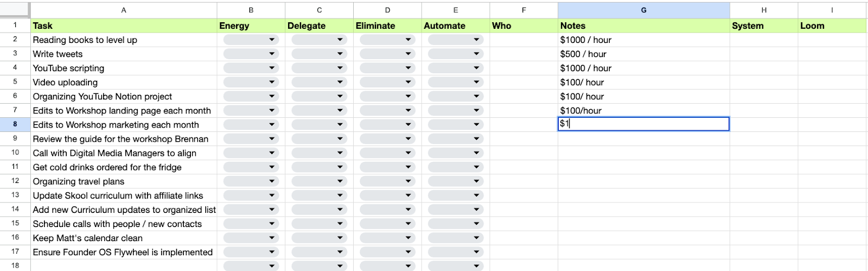Open Automate dropdown for Review the guide row
Image resolution: width=868 pixels, height=271 pixels.
point(456,138)
